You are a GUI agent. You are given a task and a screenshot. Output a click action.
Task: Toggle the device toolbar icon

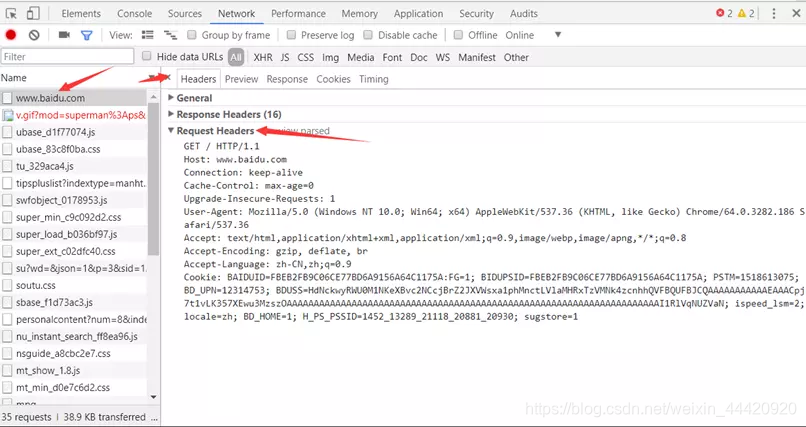pyautogui.click(x=32, y=13)
